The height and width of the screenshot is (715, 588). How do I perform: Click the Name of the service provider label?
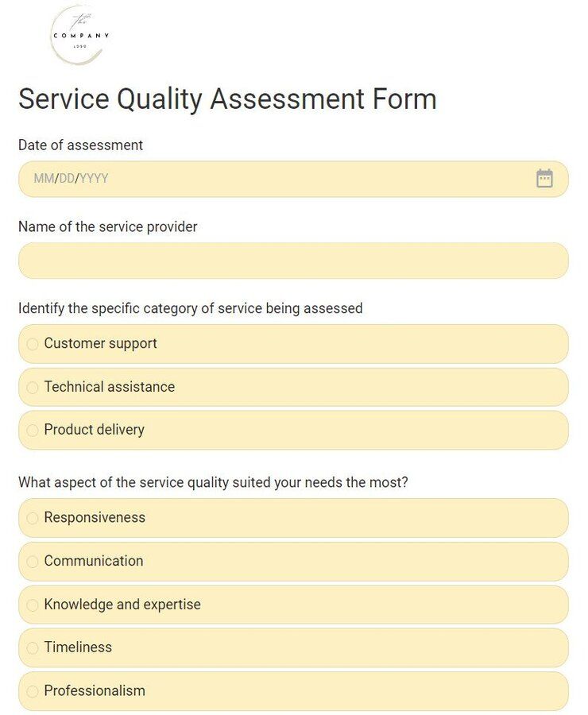point(107,227)
